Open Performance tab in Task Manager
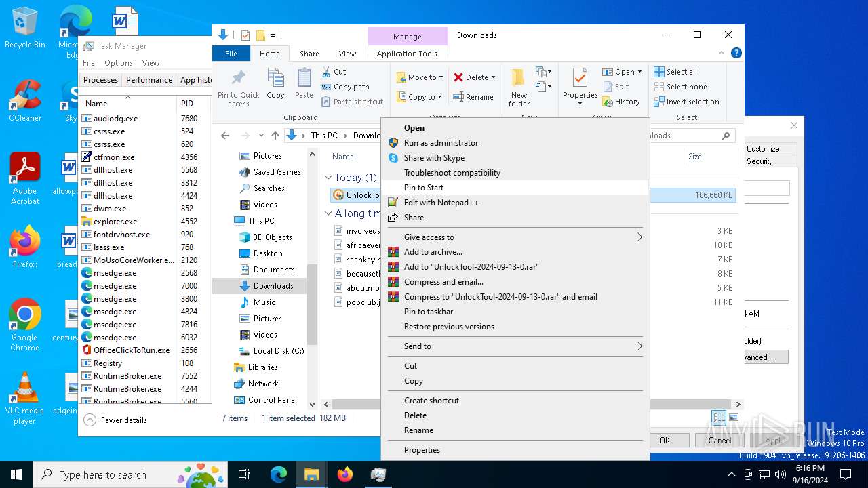The width and height of the screenshot is (868, 488). point(149,80)
